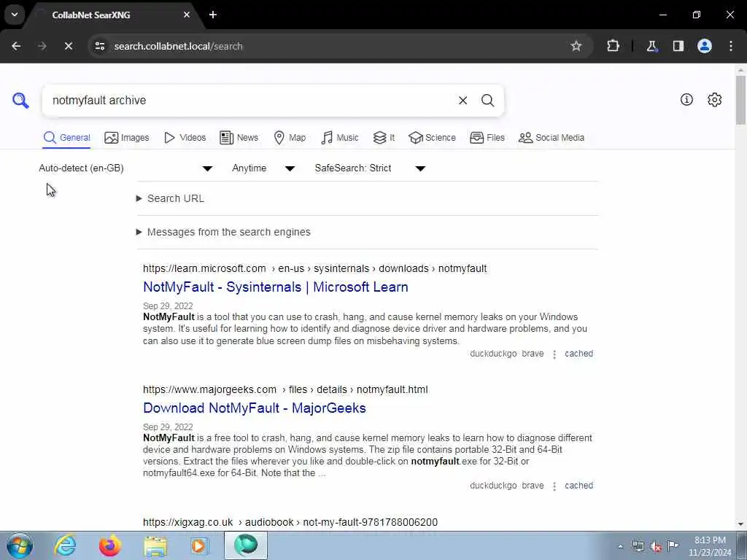The image size is (747, 560).
Task: Click the browser address bar URL
Action: click(179, 46)
